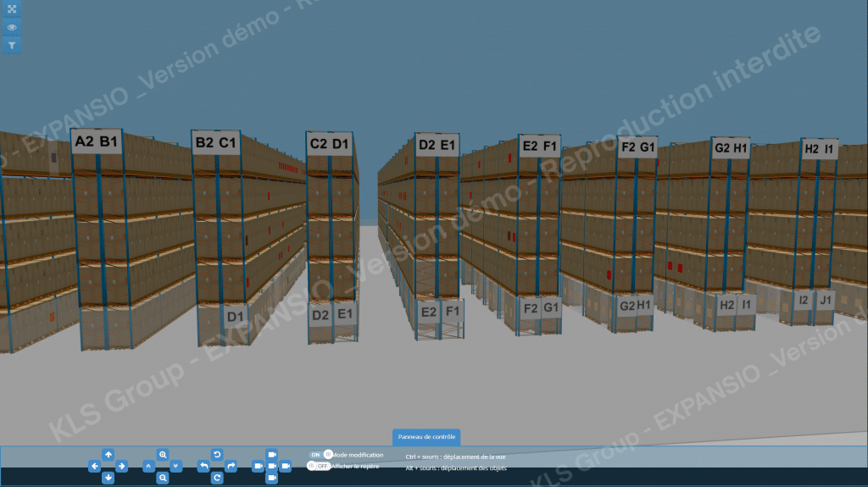Select the top camera view icon
This screenshot has height=487, width=868.
pos(272,455)
